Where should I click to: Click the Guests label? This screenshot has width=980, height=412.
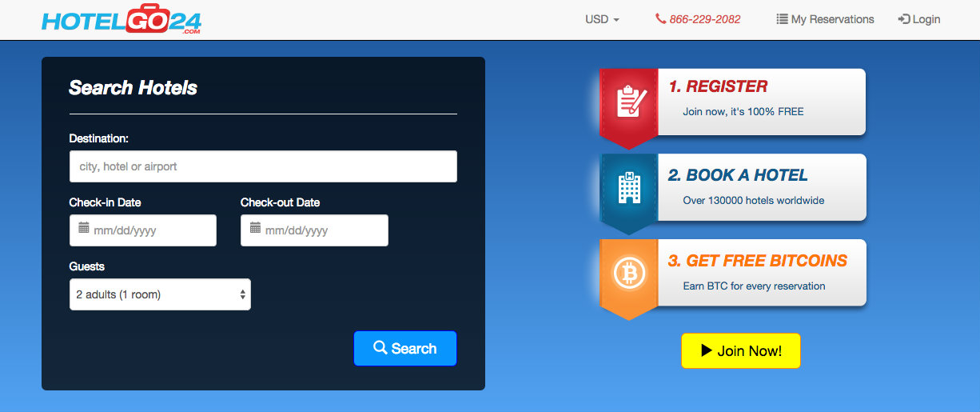tap(87, 266)
